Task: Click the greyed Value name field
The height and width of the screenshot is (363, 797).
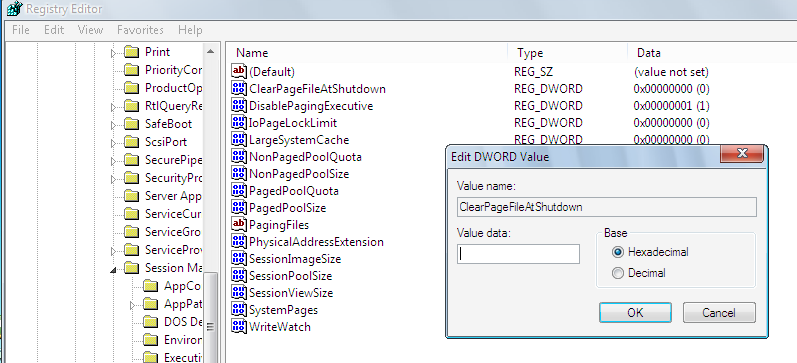Action: [607, 207]
